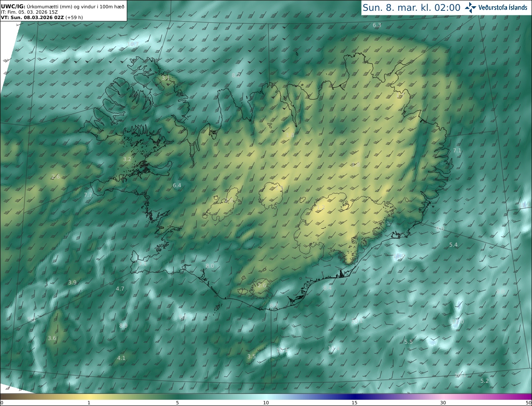Click the 8.9 value over the southwest sea
Viewport: 532px width, 406px height.
coord(123,325)
